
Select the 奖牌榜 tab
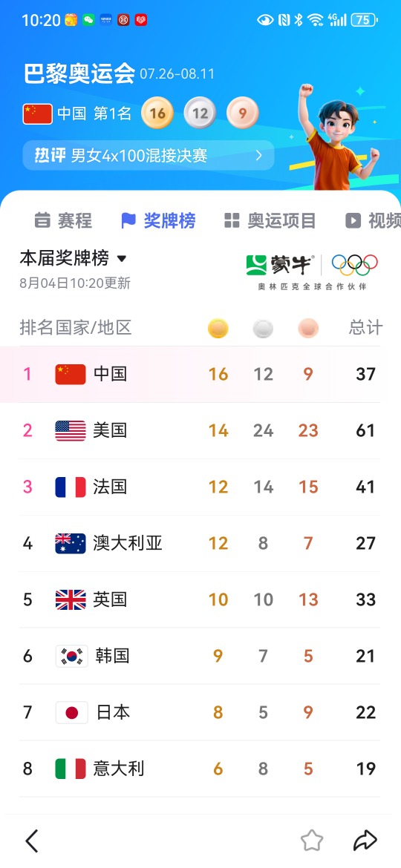(x=158, y=220)
